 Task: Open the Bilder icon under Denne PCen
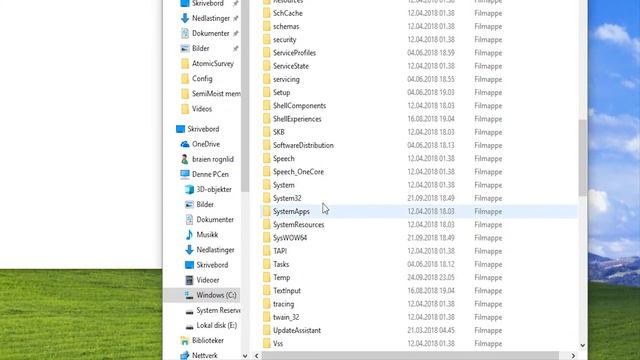coord(189,204)
